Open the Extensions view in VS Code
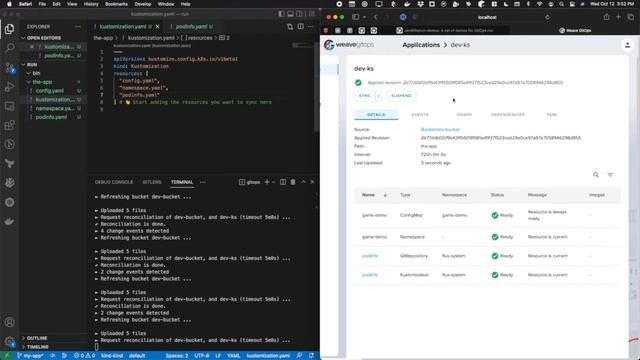Screen dimensions: 640x360 9,125
